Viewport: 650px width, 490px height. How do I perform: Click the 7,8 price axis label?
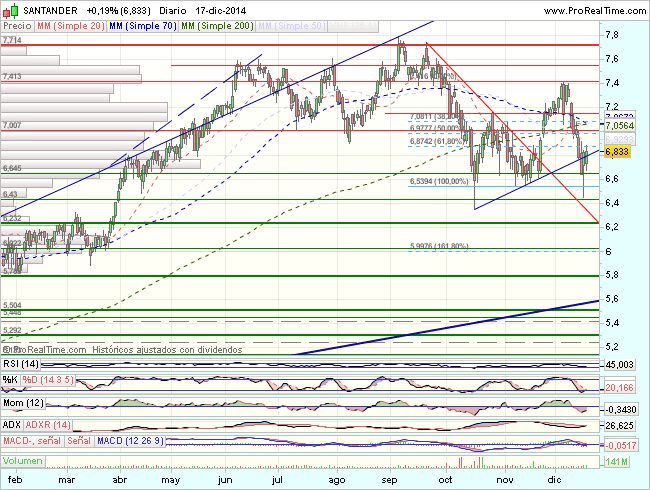[x=612, y=35]
